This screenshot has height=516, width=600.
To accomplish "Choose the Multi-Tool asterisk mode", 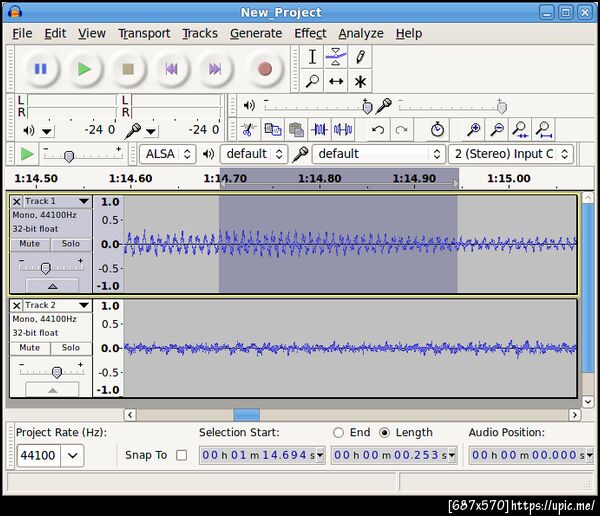I will click(360, 82).
